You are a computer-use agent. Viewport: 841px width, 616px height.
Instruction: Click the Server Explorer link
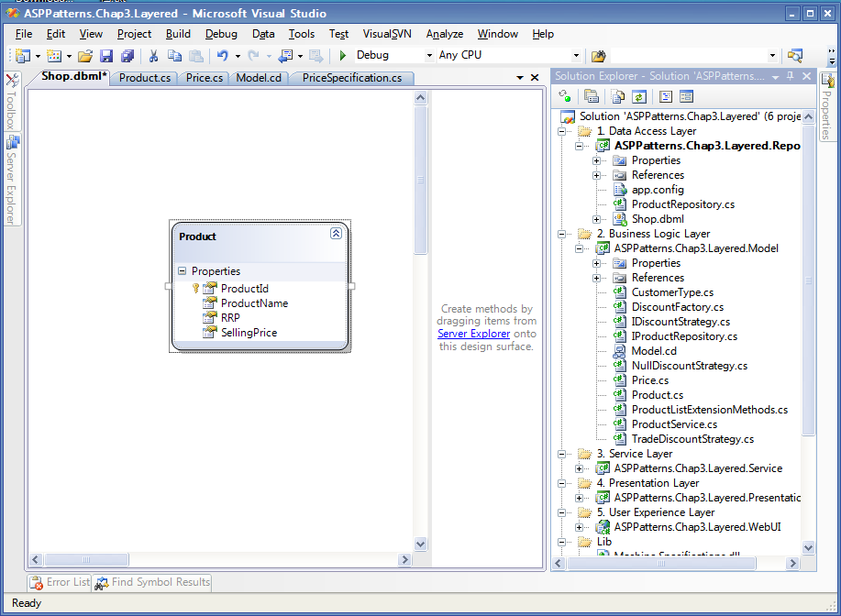coord(473,334)
